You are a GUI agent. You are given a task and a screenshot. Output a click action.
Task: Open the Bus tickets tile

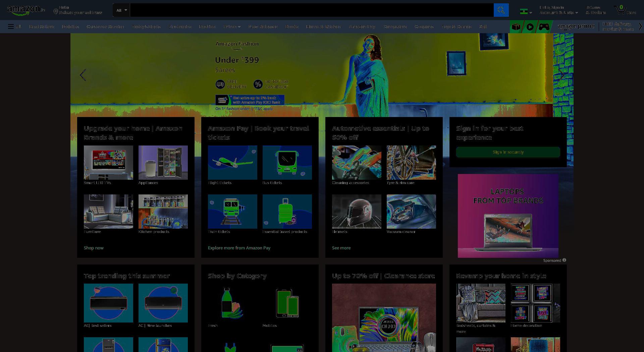[287, 163]
